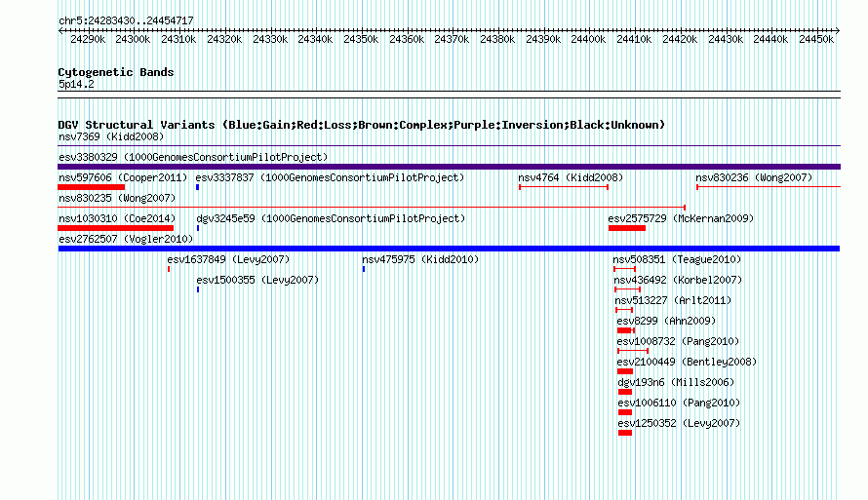Open esv1006110 (Pang2010) label

tap(679, 403)
